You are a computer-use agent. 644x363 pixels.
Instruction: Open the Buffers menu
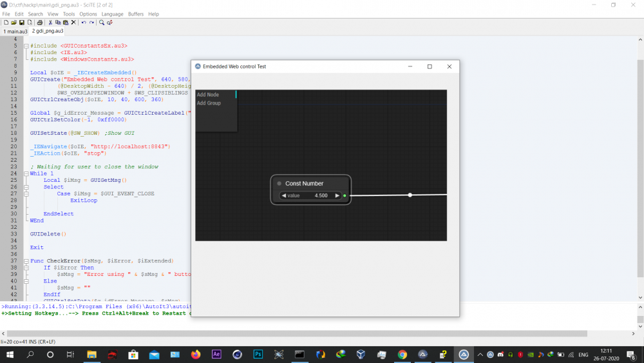pos(136,14)
